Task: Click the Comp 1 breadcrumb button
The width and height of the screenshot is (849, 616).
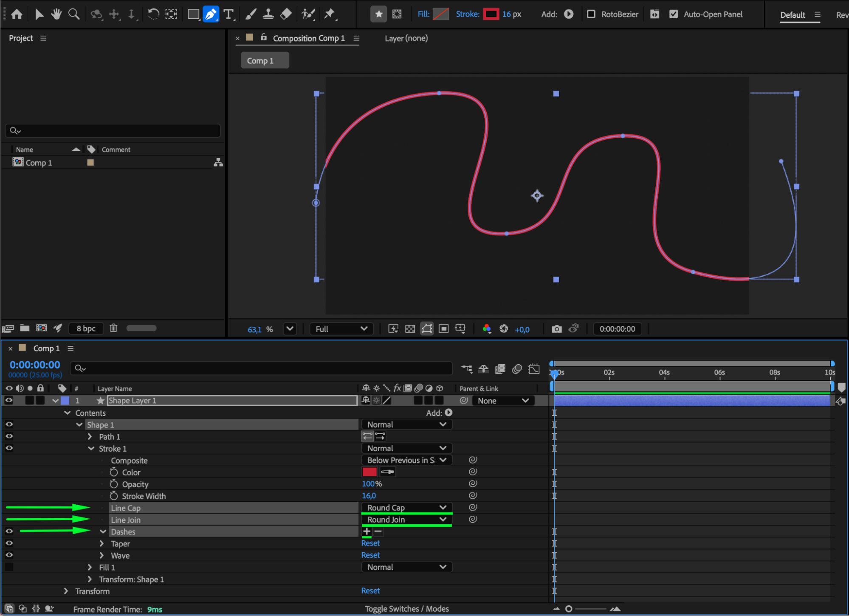Action: coord(265,60)
